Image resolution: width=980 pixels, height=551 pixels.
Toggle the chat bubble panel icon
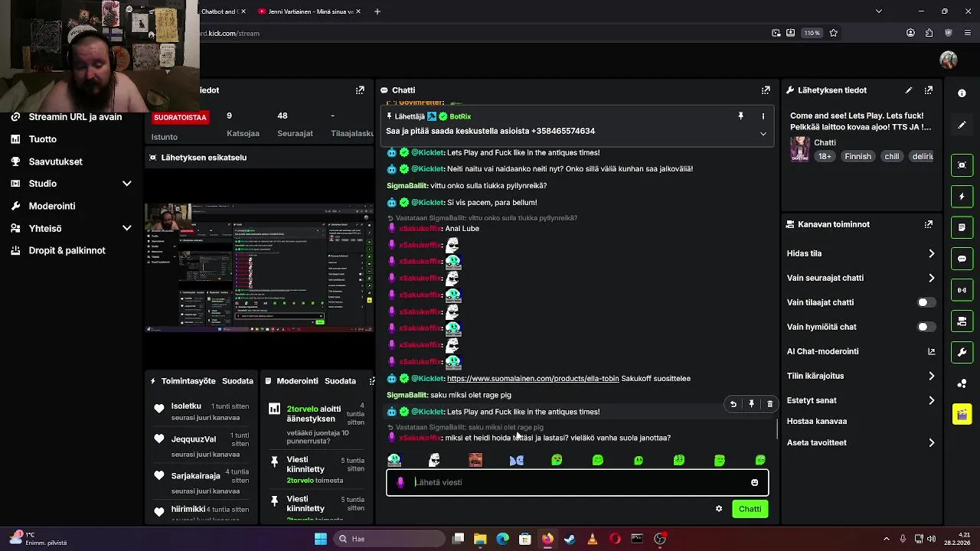point(962,259)
